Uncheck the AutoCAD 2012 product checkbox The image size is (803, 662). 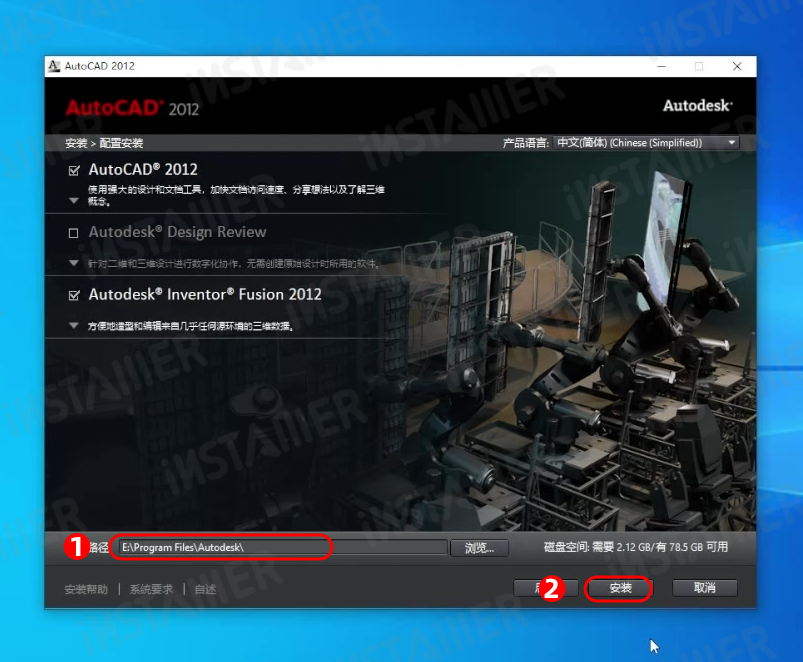tap(74, 170)
